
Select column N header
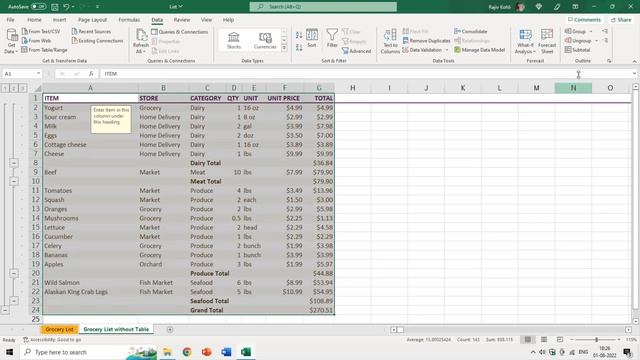coord(573,88)
